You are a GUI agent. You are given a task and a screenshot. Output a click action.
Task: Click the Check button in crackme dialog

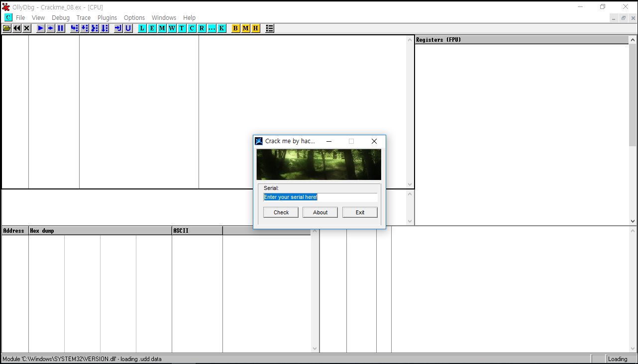click(281, 212)
